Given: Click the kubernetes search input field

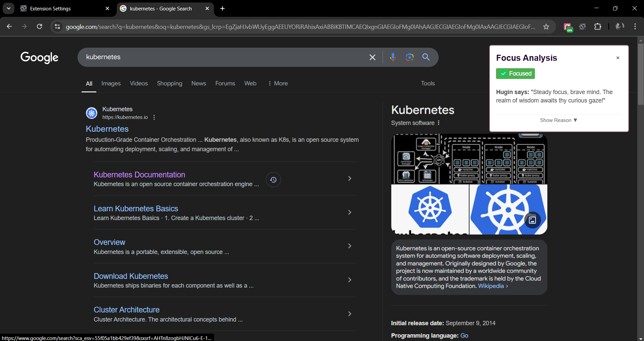Looking at the screenshot, I should (x=225, y=57).
